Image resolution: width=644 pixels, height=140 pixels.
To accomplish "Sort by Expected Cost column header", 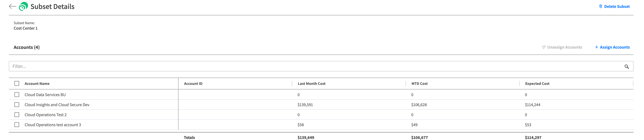I will (x=537, y=84).
